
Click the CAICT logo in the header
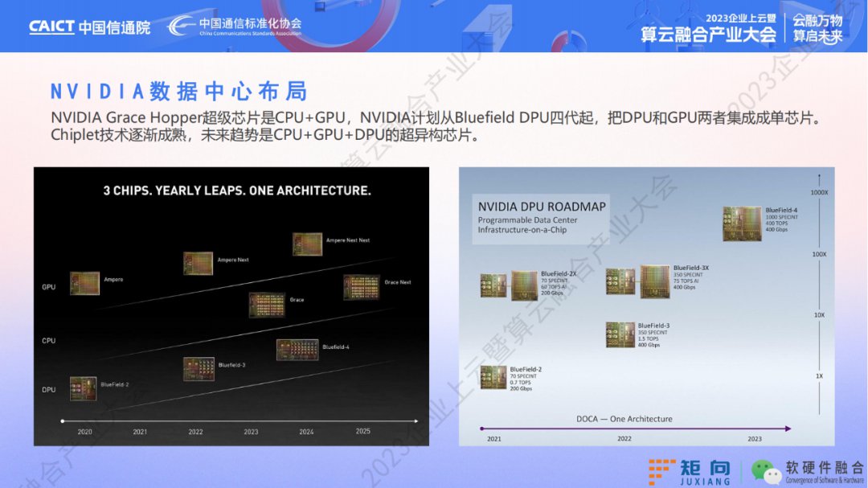click(x=89, y=27)
